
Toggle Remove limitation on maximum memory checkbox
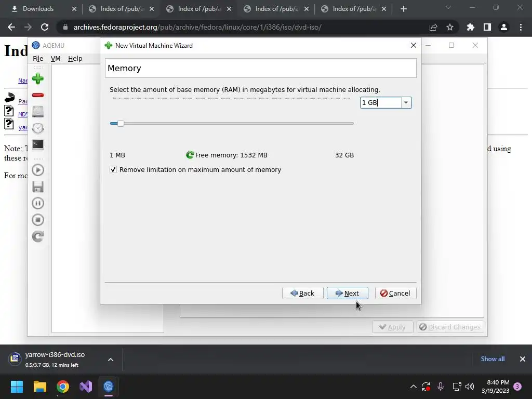coord(113,170)
